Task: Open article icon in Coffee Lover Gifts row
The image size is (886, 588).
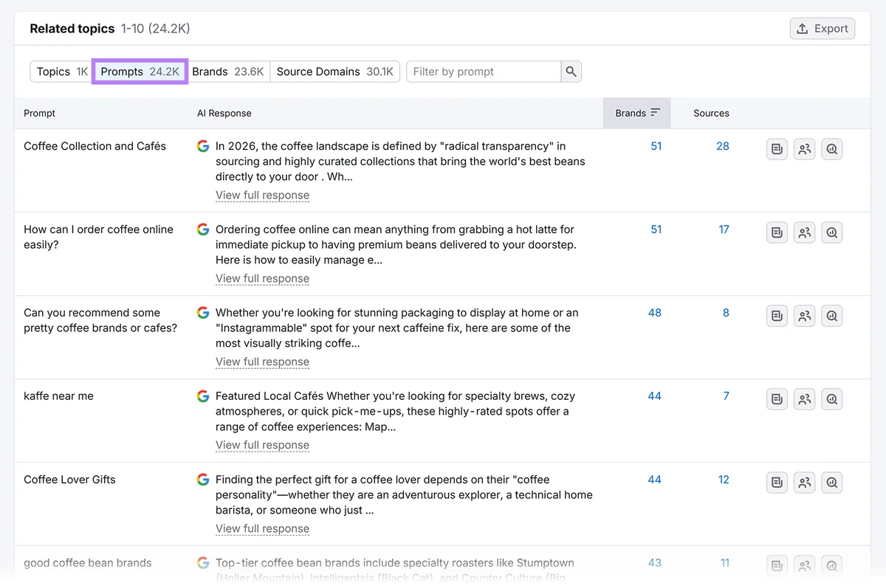Action: pyautogui.click(x=777, y=482)
